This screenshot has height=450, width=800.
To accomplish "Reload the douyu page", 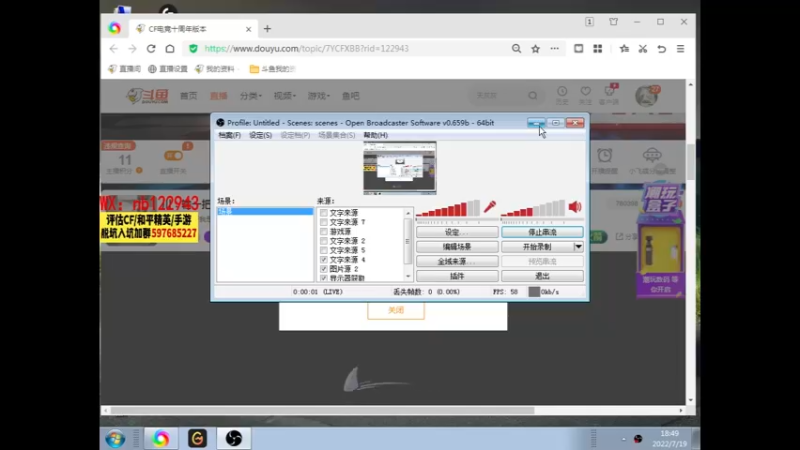I will point(151,48).
